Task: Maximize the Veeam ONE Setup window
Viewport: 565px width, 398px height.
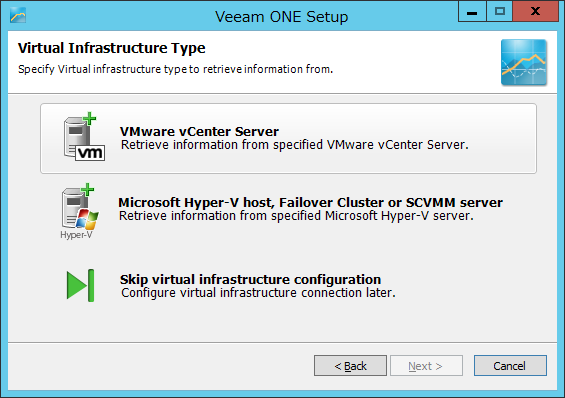Action: click(x=500, y=12)
